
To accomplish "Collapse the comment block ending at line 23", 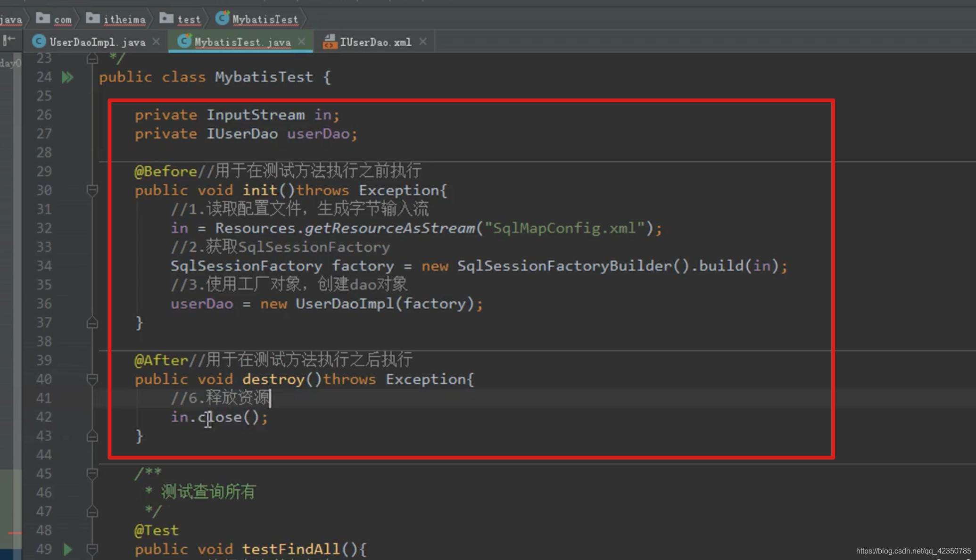I will click(x=92, y=58).
